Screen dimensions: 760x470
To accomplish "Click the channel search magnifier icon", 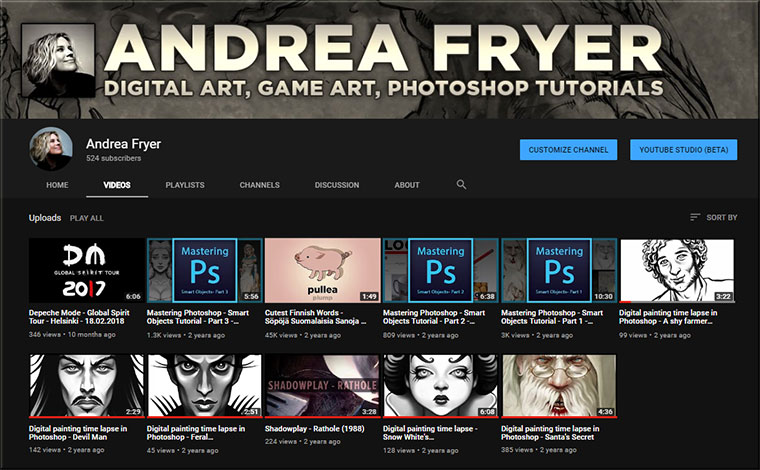I will (461, 185).
